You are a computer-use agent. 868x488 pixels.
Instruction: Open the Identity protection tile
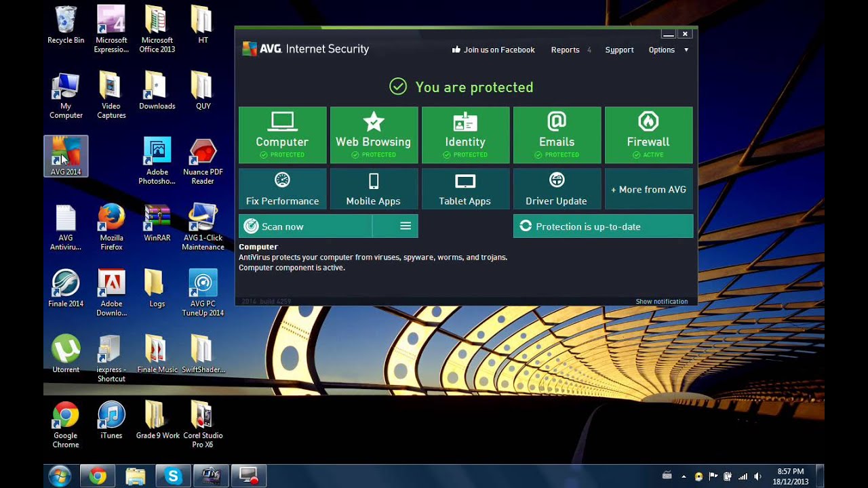[465, 135]
